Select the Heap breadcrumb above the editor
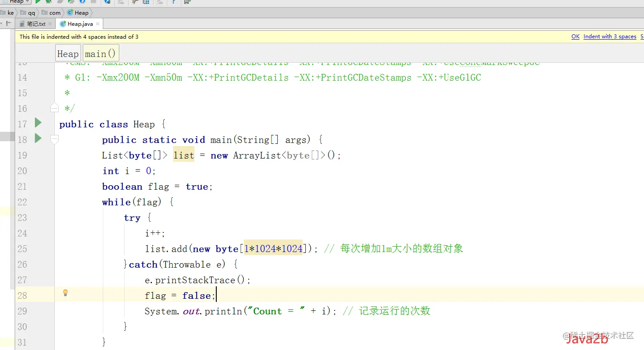The width and height of the screenshot is (644, 350). pos(68,53)
